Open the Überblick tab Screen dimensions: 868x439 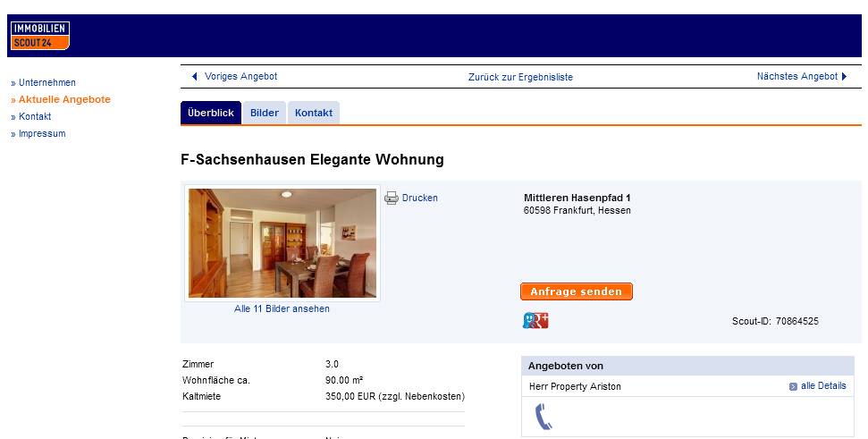tap(211, 113)
